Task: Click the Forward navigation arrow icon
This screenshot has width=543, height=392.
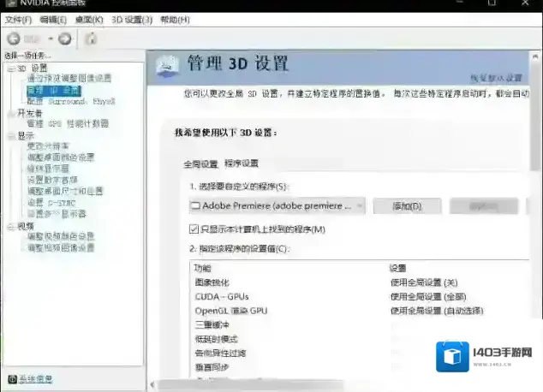Action: (x=66, y=39)
